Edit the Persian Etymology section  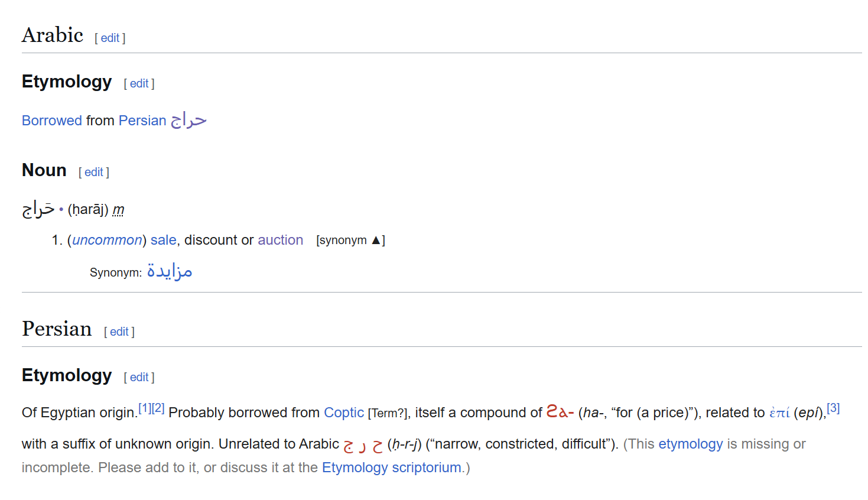pos(139,378)
